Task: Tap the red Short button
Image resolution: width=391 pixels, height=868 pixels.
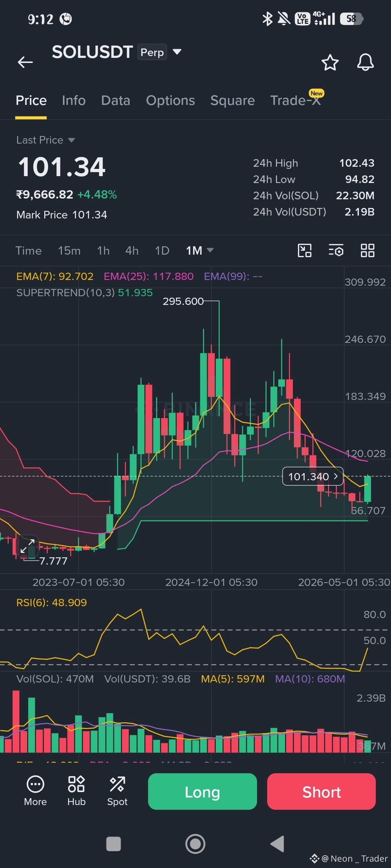Action: [x=321, y=792]
